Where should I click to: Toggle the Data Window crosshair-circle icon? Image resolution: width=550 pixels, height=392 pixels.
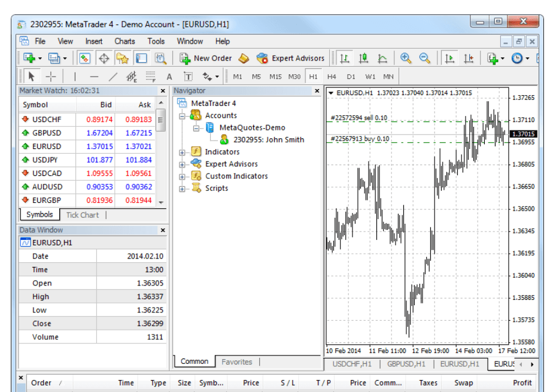pyautogui.click(x=104, y=58)
